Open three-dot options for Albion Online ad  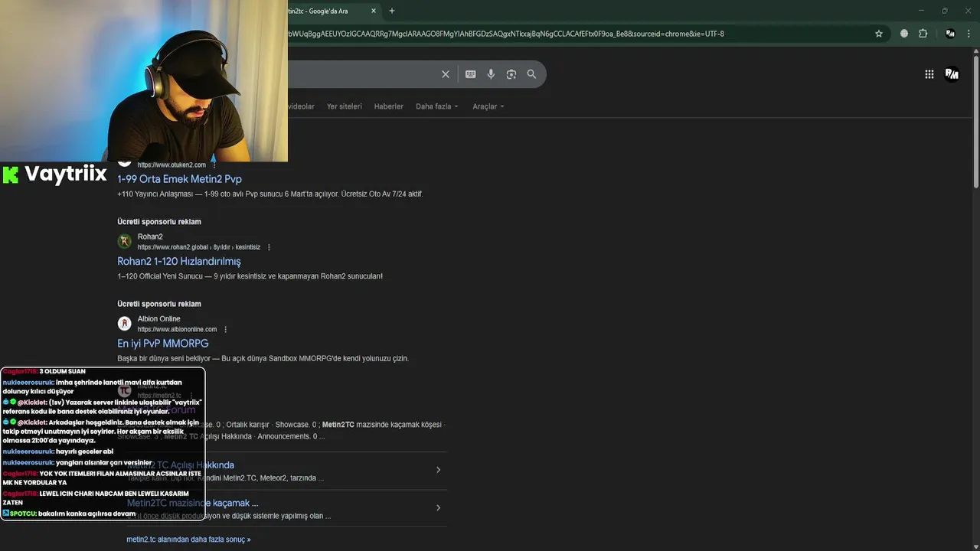[x=225, y=329]
